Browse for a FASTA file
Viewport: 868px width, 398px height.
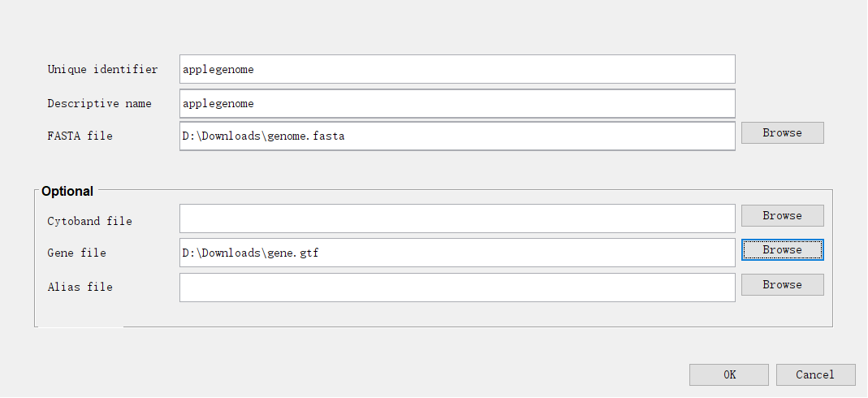pos(782,132)
